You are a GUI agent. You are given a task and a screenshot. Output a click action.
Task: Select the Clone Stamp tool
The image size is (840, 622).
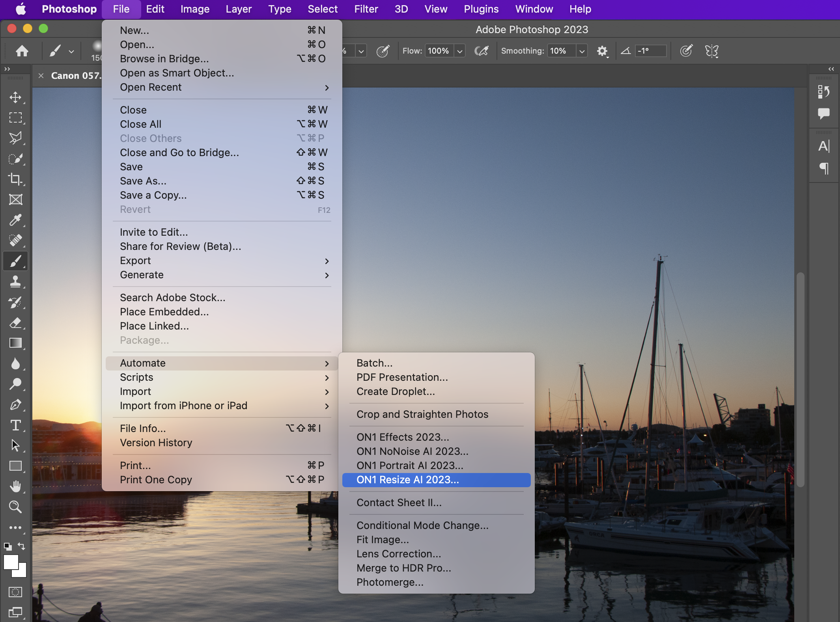(x=15, y=281)
